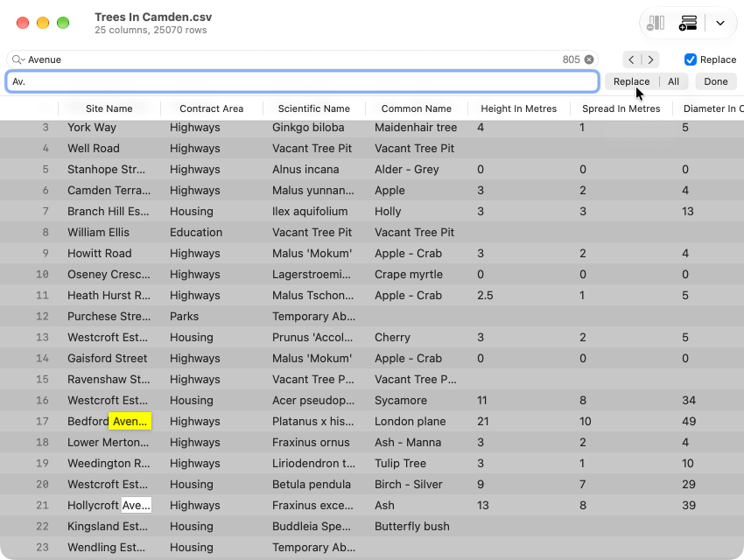Click the Hollycroft Avenue cell
744x560 pixels.
coord(109,505)
